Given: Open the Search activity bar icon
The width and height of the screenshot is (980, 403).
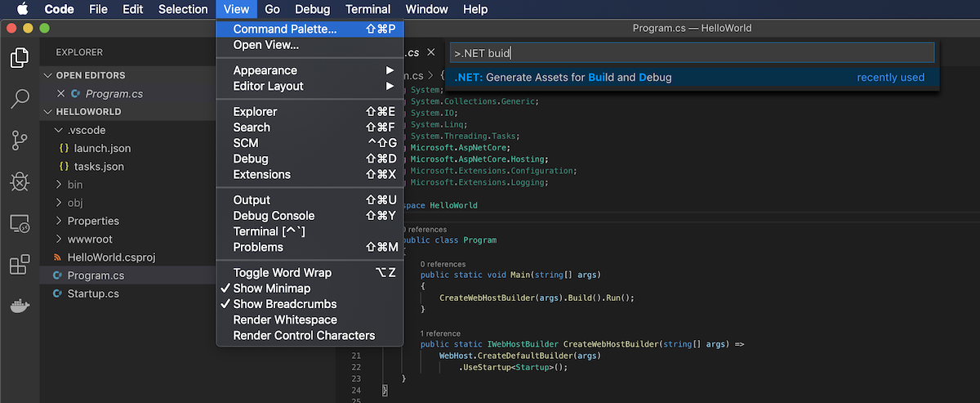Looking at the screenshot, I should [x=20, y=99].
